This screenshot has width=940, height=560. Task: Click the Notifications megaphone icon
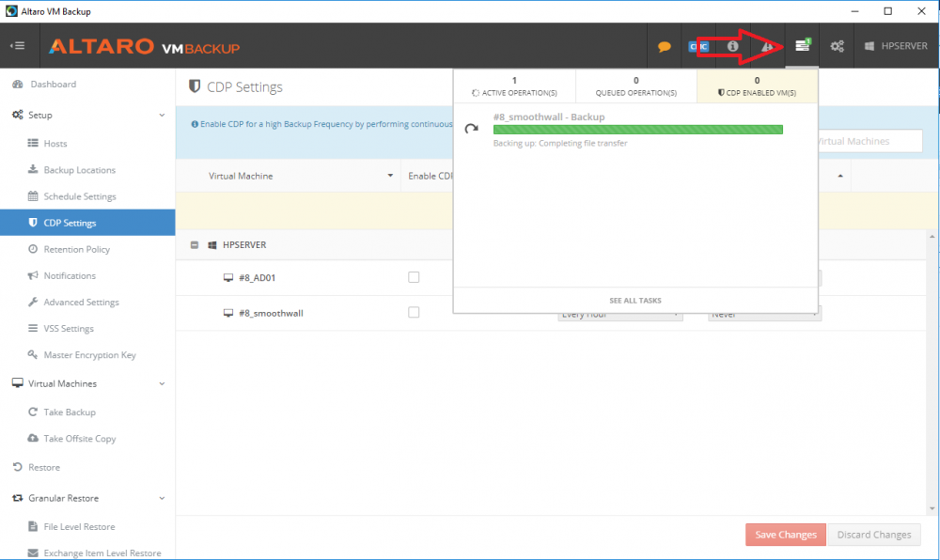click(x=33, y=275)
